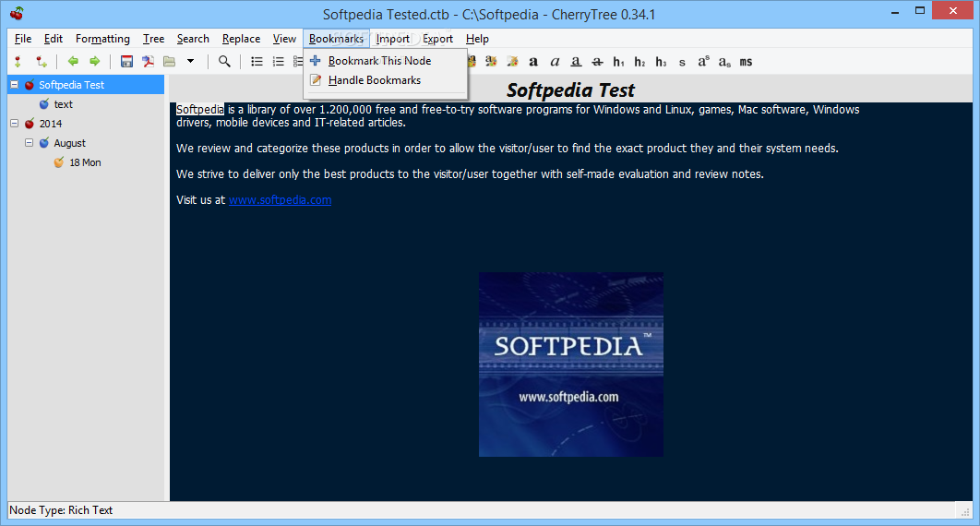980x526 pixels.
Task: Click the blue cherry icon beside August
Action: pos(43,142)
